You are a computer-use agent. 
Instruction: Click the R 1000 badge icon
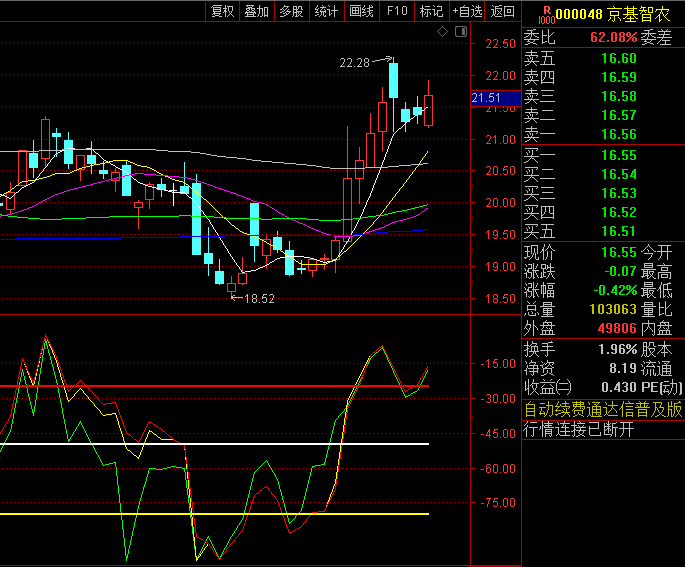pyautogui.click(x=547, y=15)
